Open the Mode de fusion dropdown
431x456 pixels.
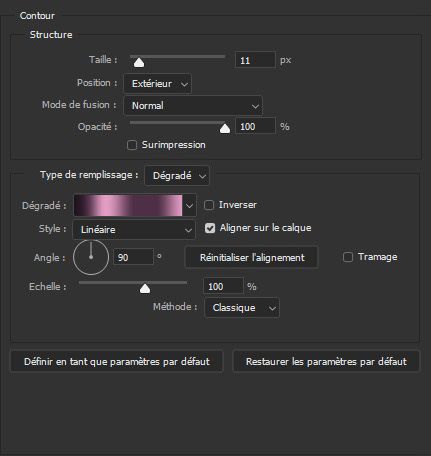[x=193, y=106]
